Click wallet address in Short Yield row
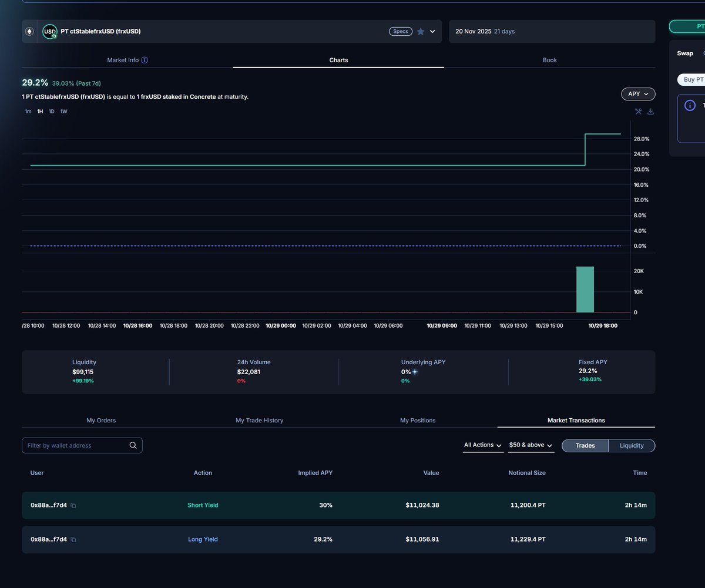705x588 pixels. pos(49,505)
